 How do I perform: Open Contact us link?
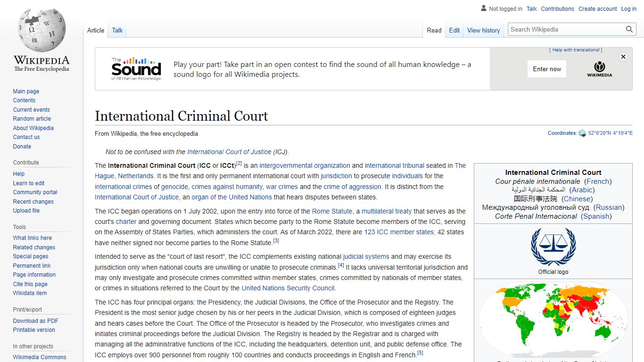point(26,137)
